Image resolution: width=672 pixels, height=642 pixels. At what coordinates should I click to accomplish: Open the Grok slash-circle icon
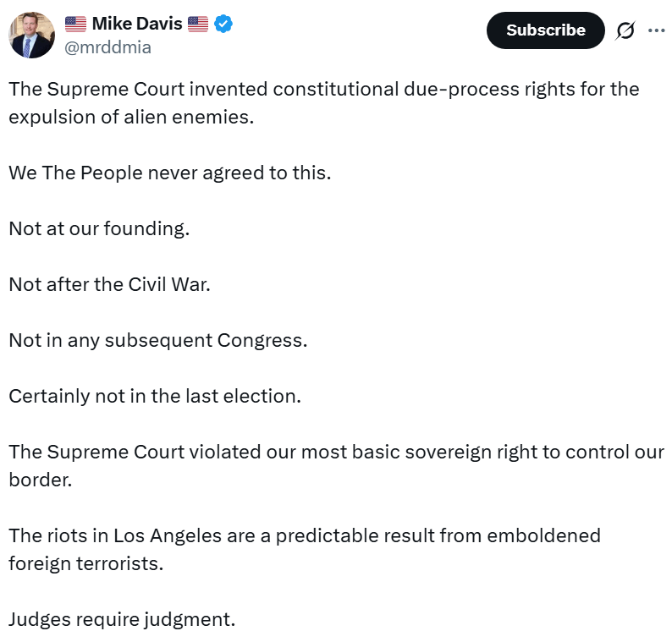pyautogui.click(x=625, y=30)
